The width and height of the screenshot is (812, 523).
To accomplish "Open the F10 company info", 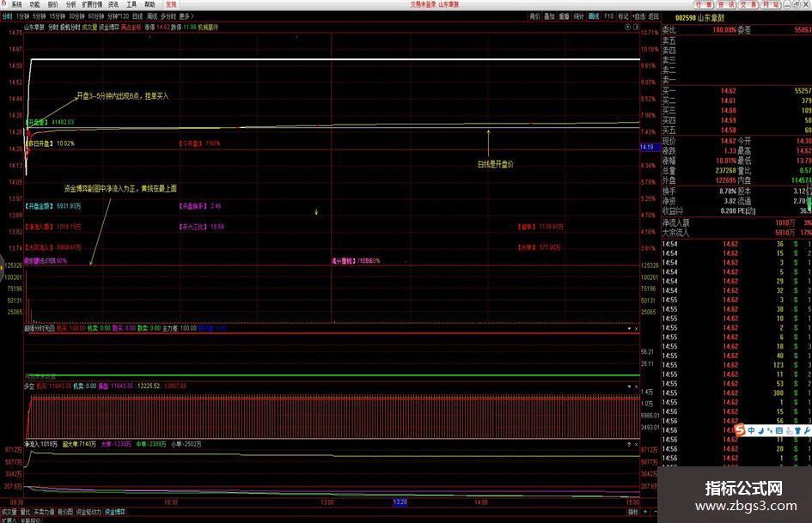I will point(609,16).
